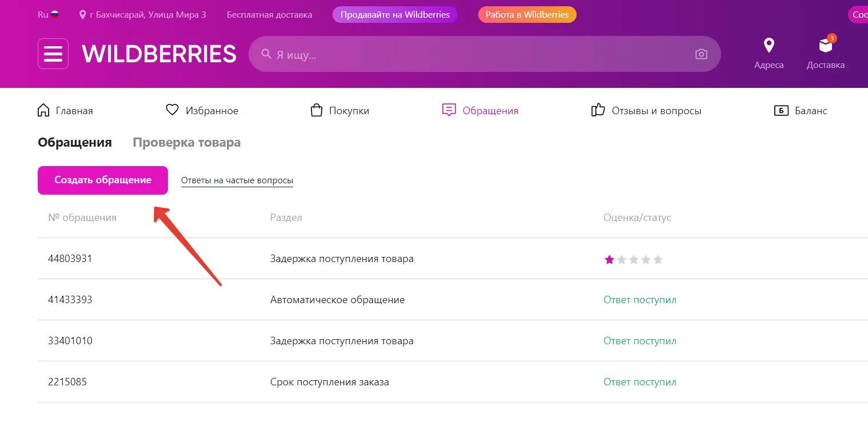Click the search magnifier icon
The image size is (868, 427).
[x=266, y=54]
